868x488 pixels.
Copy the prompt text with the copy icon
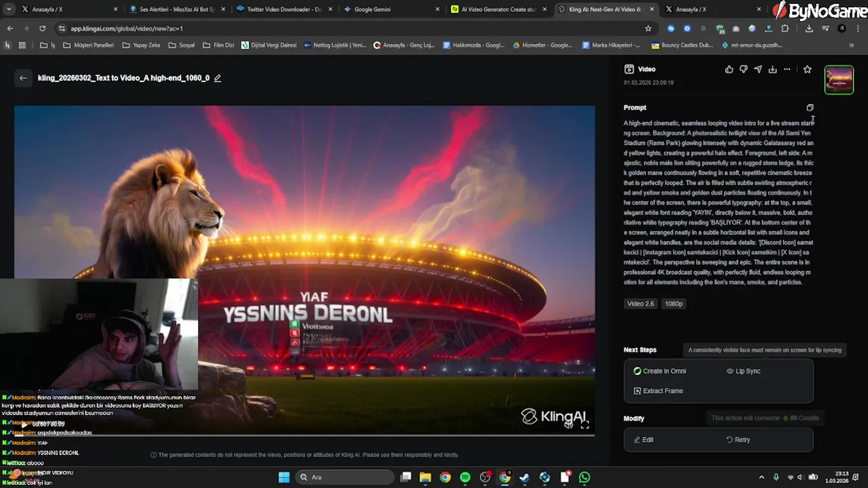pyautogui.click(x=810, y=108)
